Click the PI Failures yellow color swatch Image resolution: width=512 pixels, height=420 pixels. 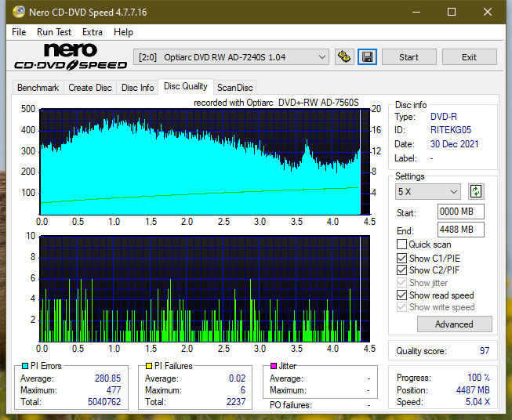pos(149,366)
